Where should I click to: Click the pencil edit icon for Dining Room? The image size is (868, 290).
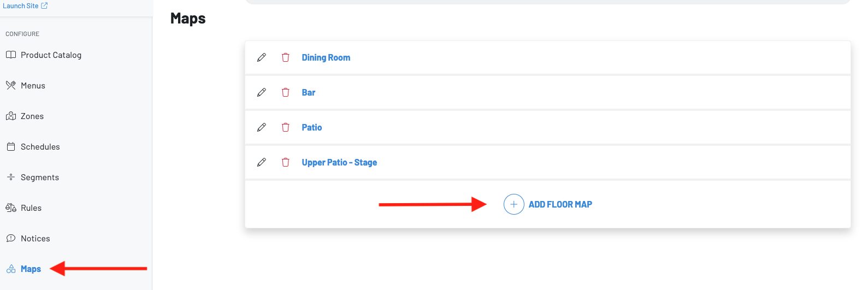point(262,57)
